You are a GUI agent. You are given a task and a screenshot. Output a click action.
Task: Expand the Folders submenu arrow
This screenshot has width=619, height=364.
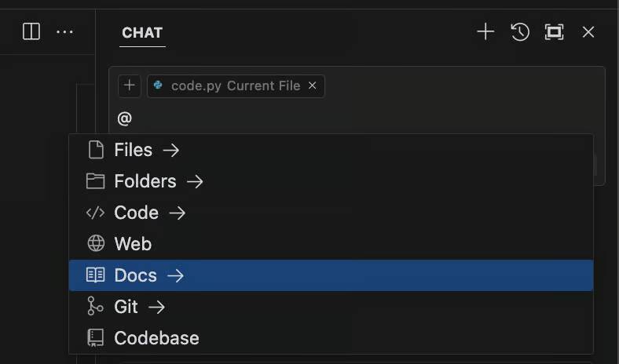click(195, 181)
